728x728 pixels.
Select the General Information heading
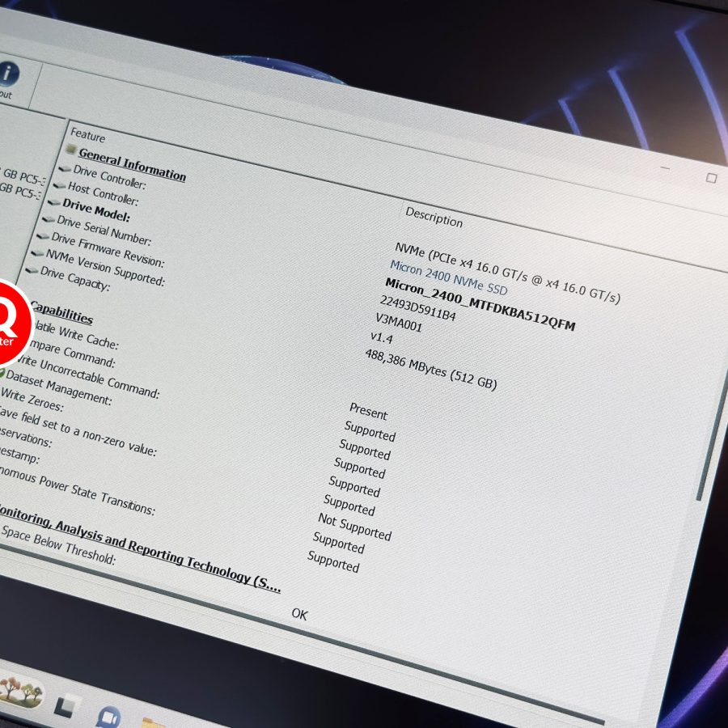(x=133, y=164)
